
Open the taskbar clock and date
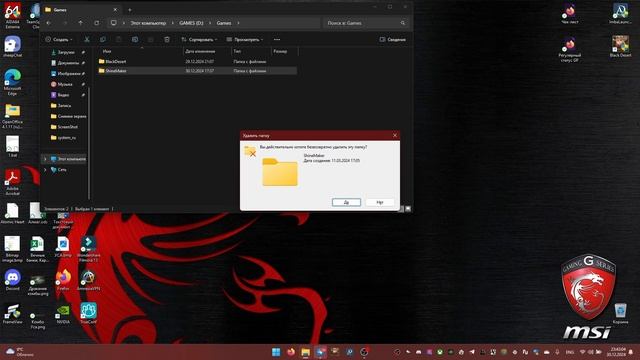pos(617,352)
